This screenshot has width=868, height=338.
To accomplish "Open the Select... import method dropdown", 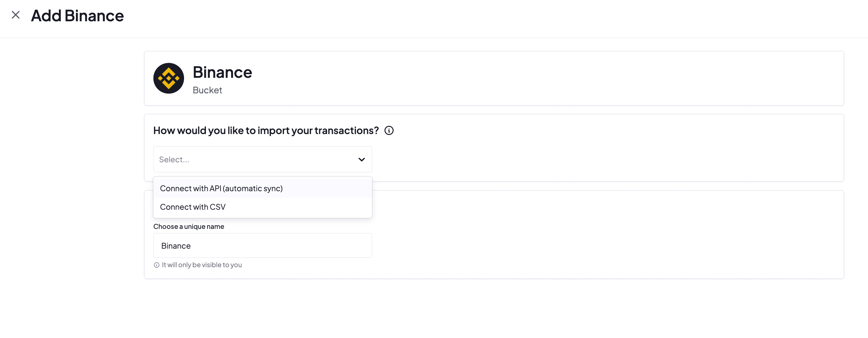I will (262, 159).
